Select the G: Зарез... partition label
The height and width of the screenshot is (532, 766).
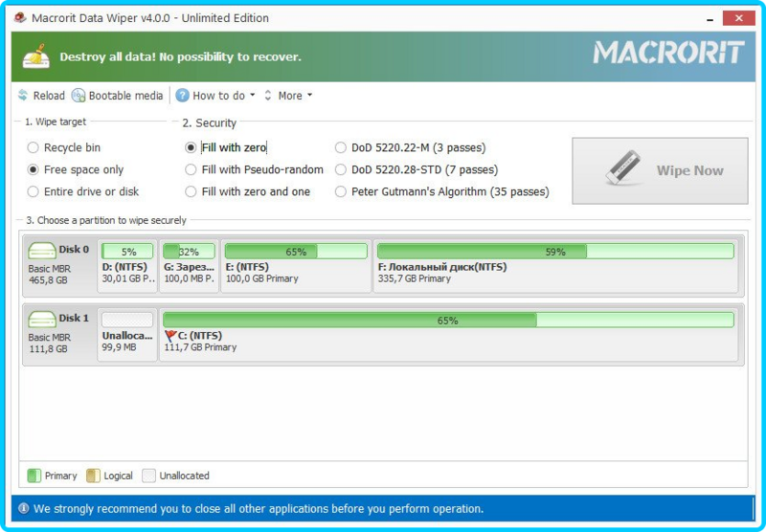189,267
